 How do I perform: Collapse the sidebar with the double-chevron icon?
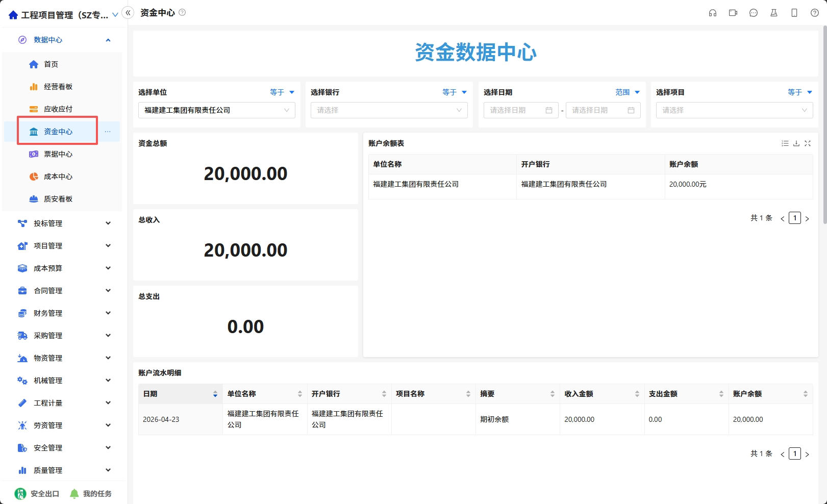click(128, 13)
